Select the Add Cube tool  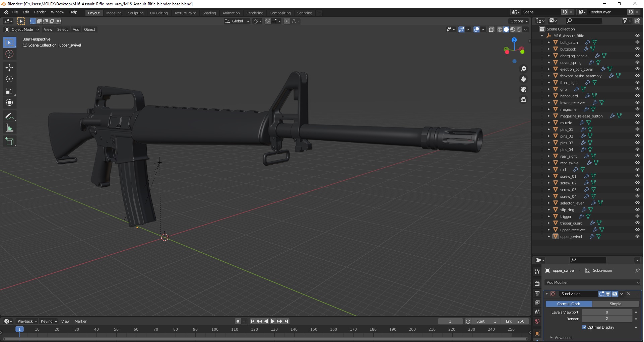click(9, 142)
